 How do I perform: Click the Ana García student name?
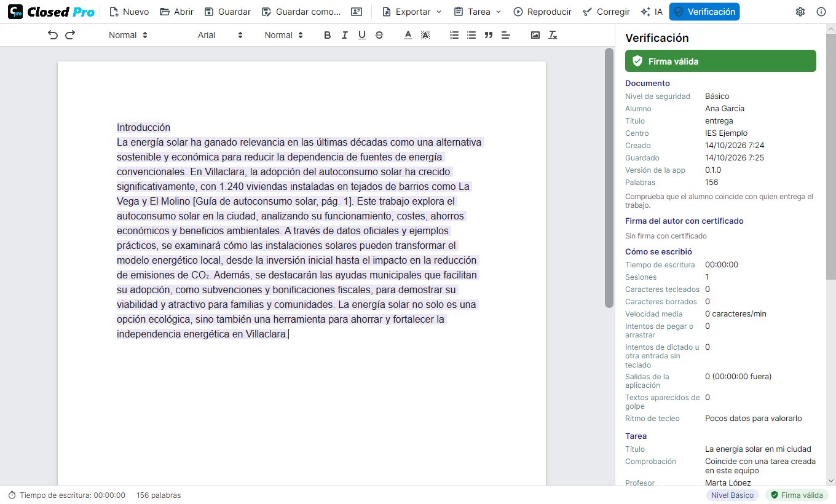click(x=725, y=108)
